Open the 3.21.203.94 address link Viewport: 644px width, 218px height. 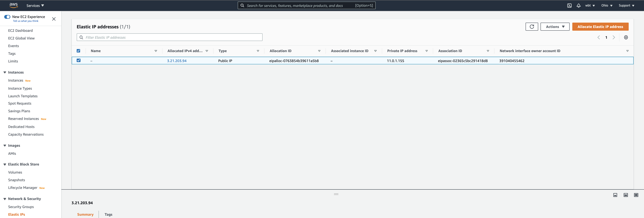pyautogui.click(x=177, y=61)
